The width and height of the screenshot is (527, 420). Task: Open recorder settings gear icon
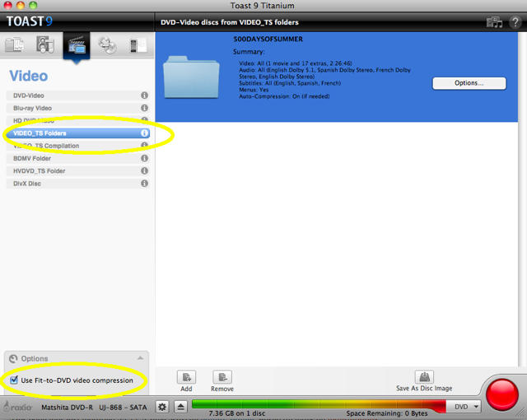(162, 407)
